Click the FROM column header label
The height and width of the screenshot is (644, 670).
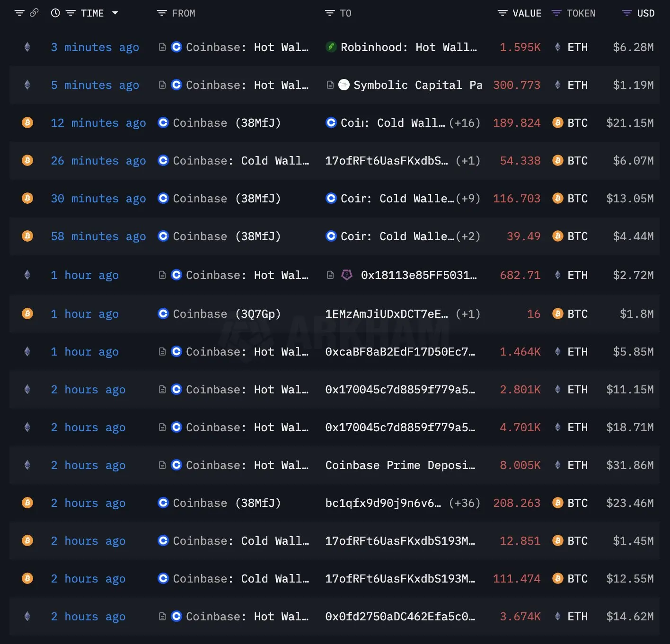(184, 13)
